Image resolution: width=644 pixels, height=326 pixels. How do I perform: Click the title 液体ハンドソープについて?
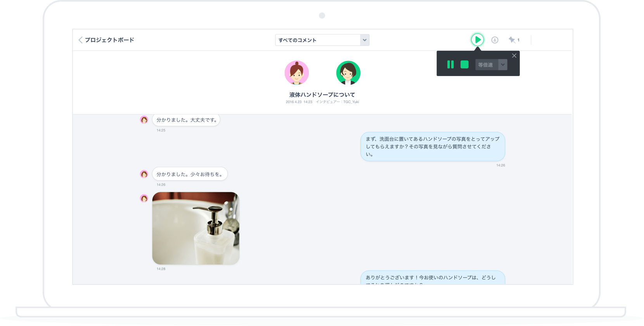pyautogui.click(x=322, y=95)
